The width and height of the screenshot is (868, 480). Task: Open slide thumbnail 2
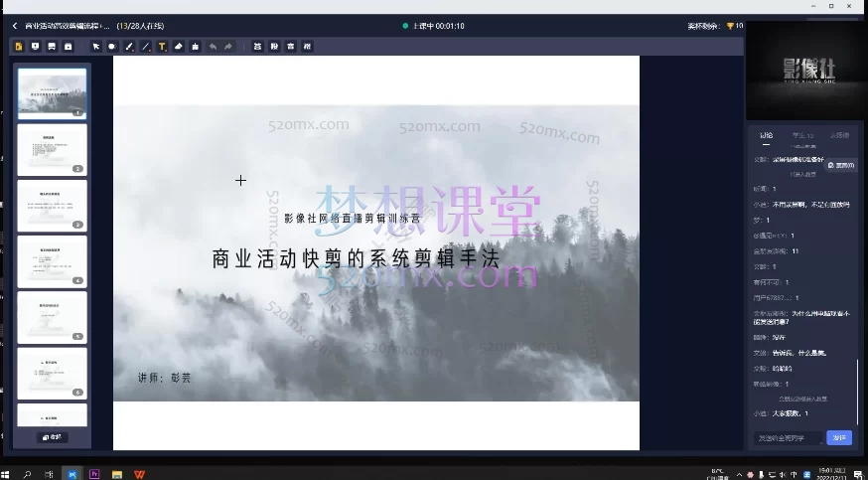(52, 149)
